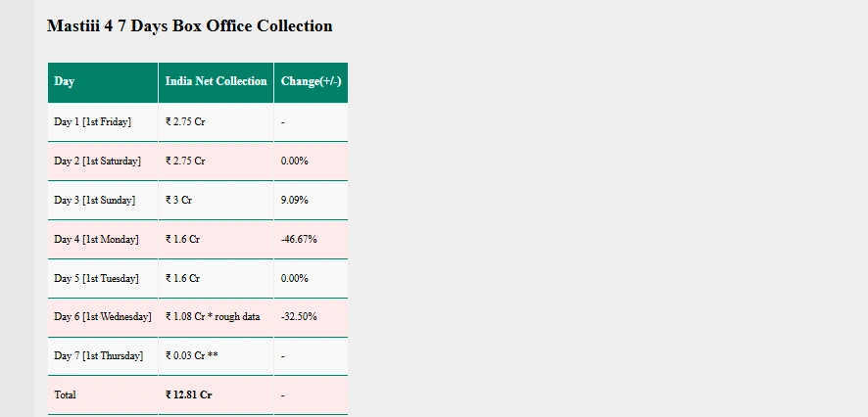Click the ₹ 12.81 Cr total value
Screen dimensions: 868x417
[x=189, y=395]
